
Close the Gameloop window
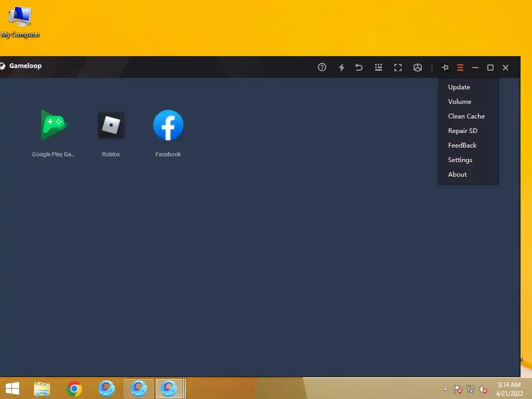[506, 68]
